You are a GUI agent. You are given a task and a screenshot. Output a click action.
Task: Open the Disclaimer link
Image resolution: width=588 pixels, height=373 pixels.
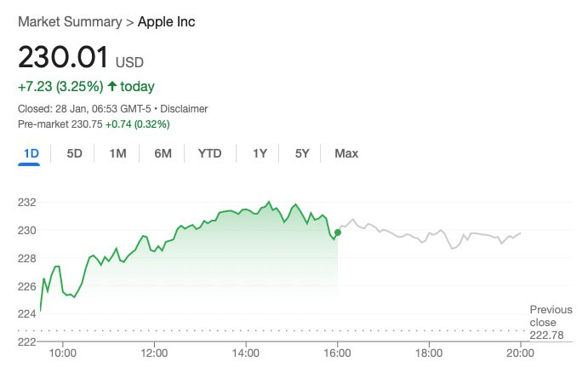click(184, 109)
